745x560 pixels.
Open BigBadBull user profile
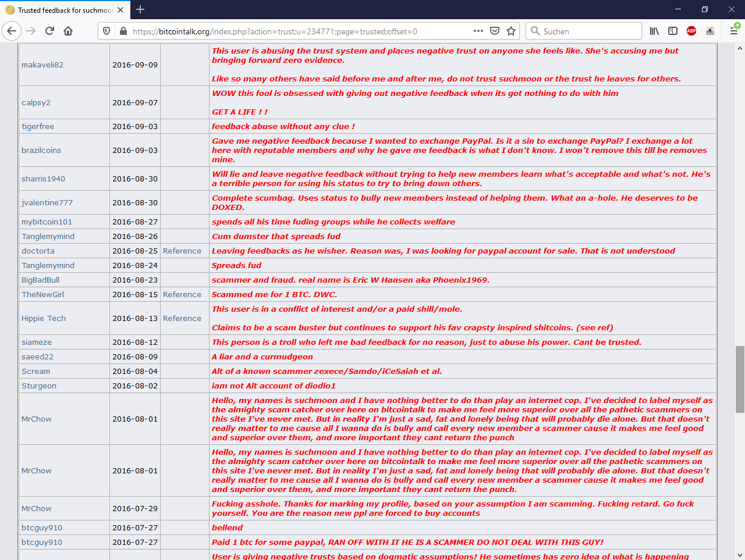pos(40,280)
